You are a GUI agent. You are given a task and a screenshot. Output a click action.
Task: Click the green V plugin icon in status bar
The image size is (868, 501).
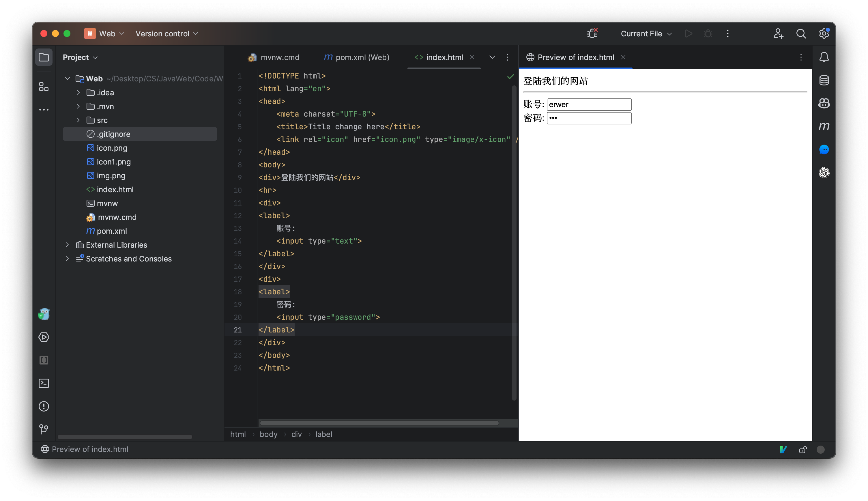tap(783, 449)
